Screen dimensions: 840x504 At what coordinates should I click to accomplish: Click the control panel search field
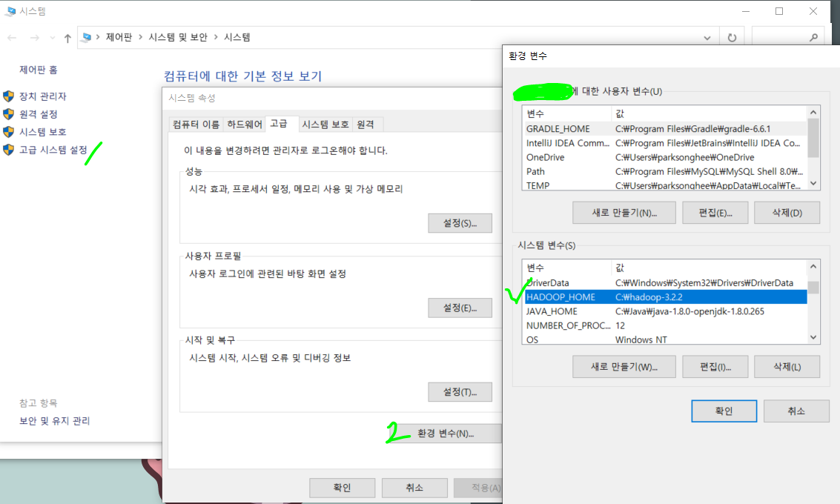click(x=787, y=38)
